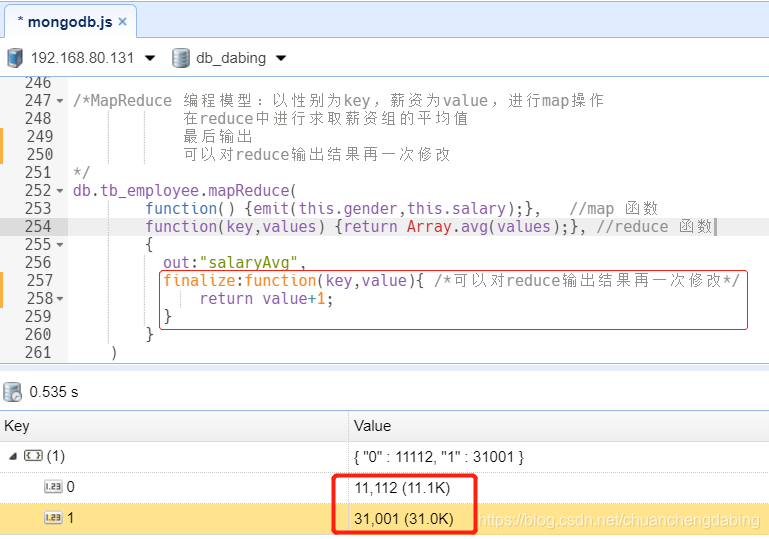
Task: Click the 0.535 s execution time
Action: (x=53, y=392)
